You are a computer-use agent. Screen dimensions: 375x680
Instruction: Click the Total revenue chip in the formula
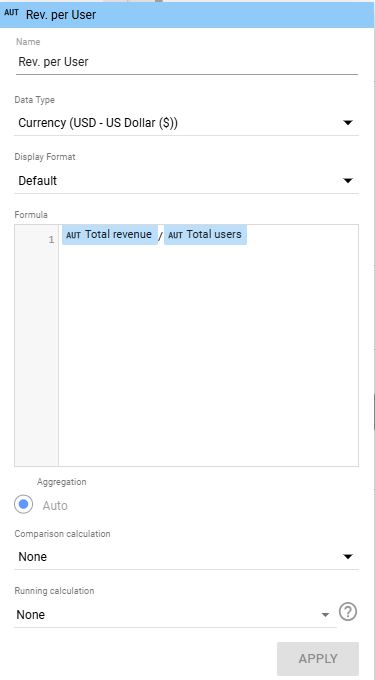110,235
